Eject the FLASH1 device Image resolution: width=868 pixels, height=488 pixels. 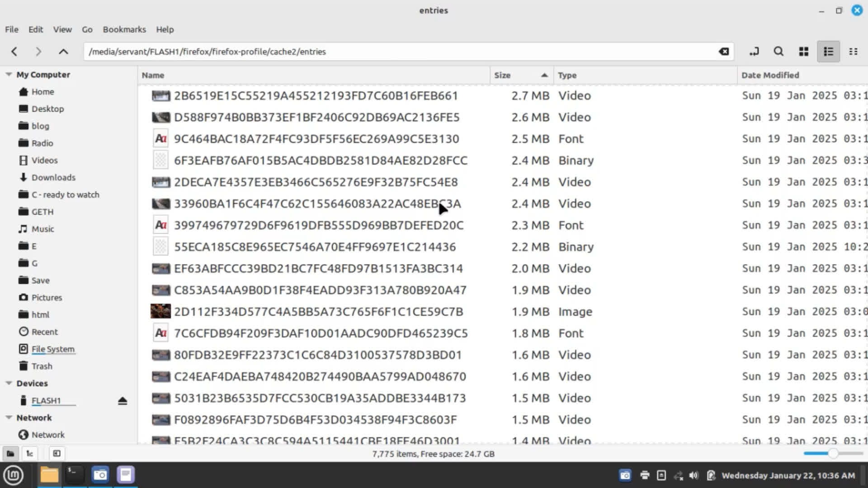(x=123, y=401)
